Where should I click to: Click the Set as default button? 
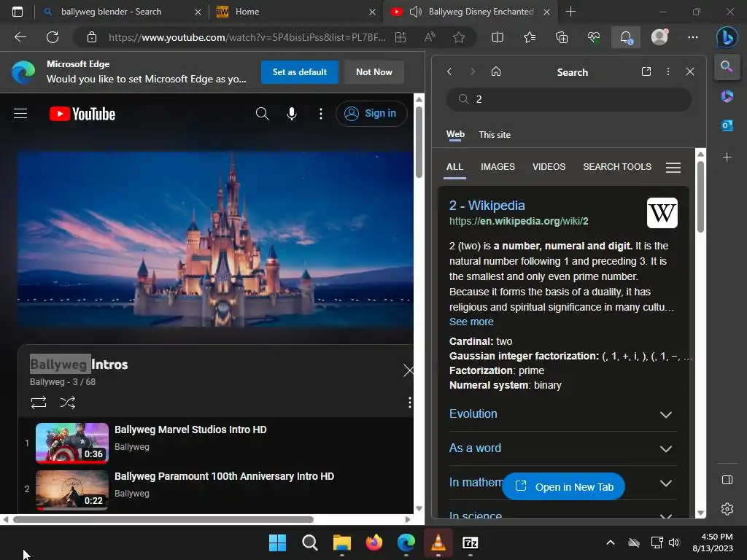click(x=300, y=72)
